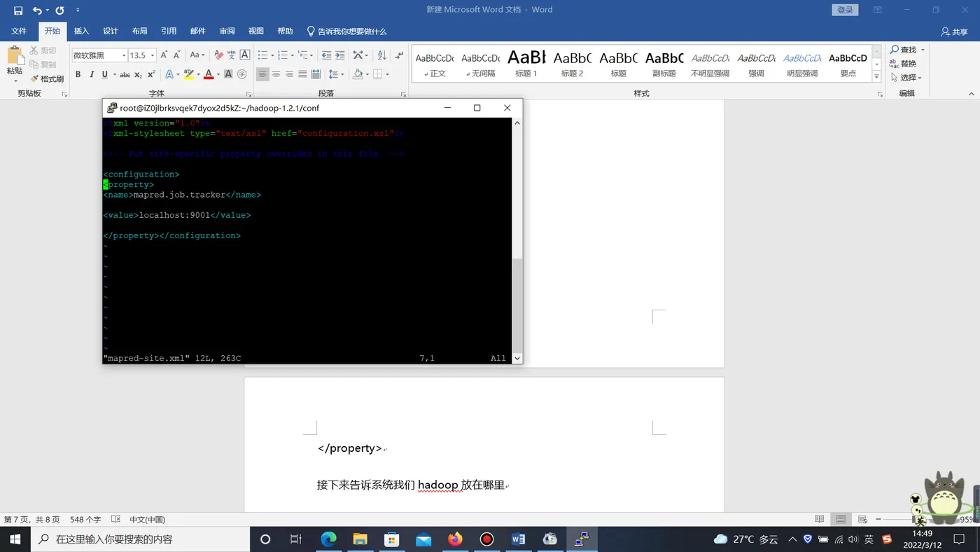
Task: Expand the underline style dropdown arrow
Action: (x=113, y=74)
